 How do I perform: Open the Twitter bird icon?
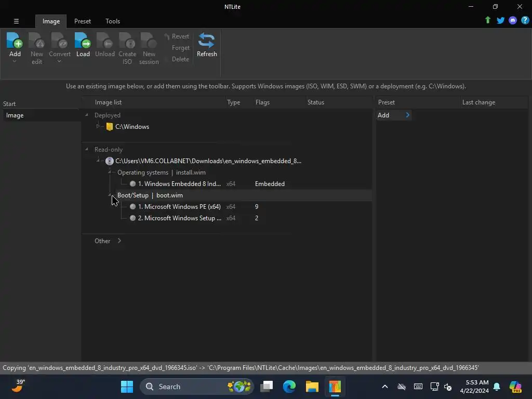[500, 20]
